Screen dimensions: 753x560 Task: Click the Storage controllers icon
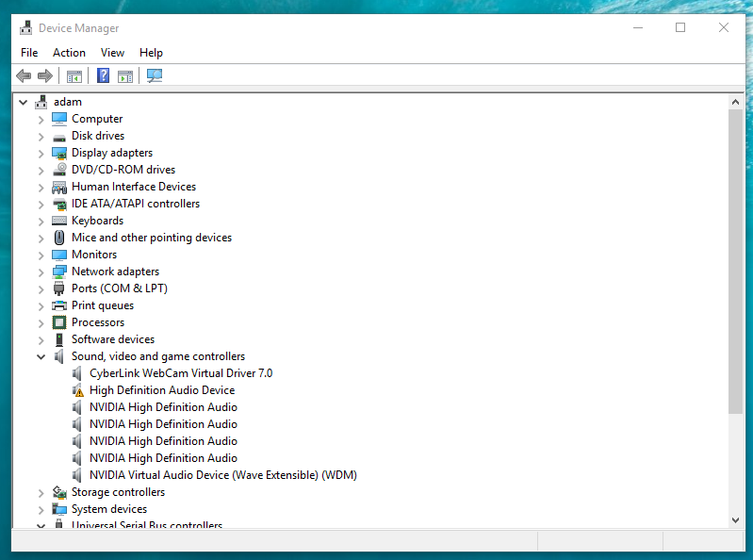click(59, 492)
